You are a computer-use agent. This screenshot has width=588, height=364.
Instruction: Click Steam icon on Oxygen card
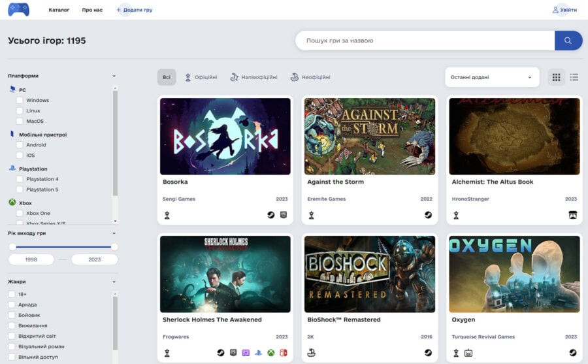click(572, 353)
